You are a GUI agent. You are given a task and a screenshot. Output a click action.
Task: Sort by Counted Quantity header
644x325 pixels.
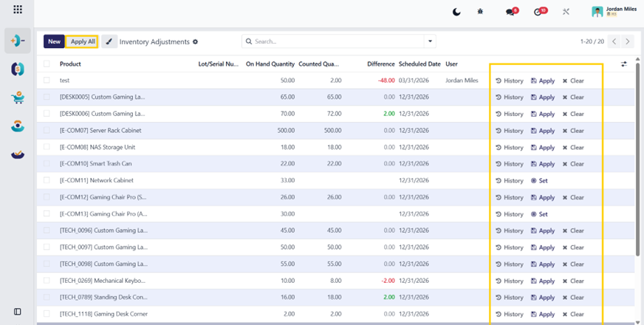click(x=319, y=64)
